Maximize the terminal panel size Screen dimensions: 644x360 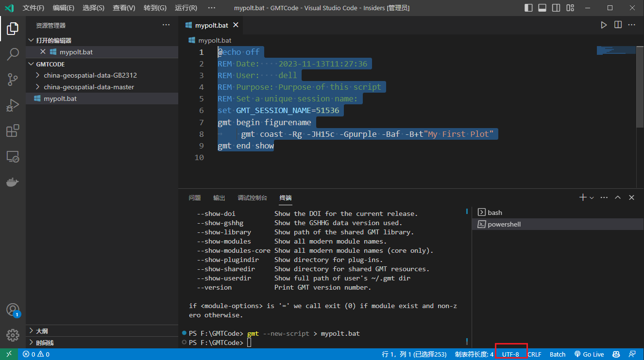618,197
